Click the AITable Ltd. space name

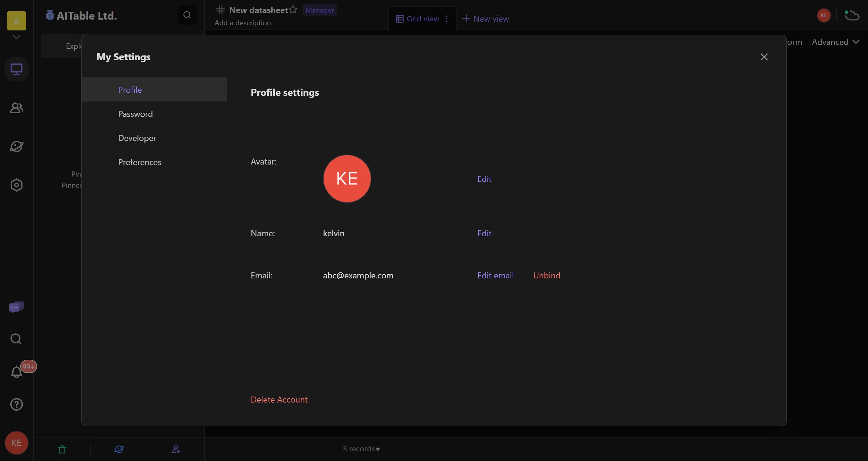86,15
